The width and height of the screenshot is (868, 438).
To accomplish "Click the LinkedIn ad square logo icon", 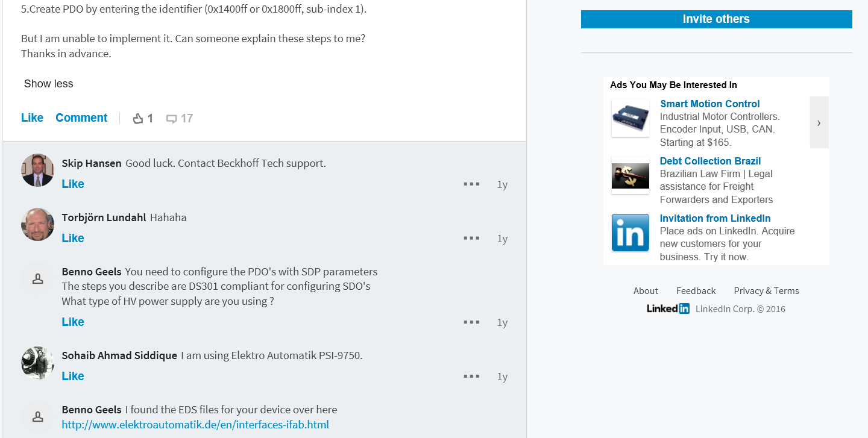I will [x=631, y=233].
